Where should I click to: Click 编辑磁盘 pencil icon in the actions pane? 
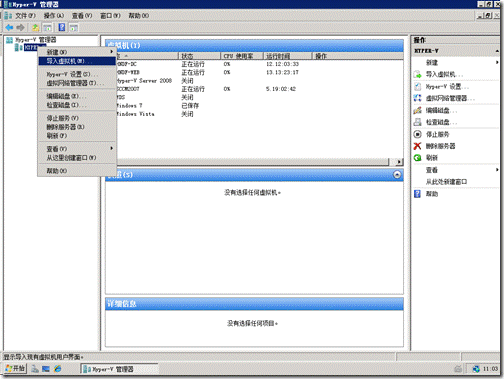tap(417, 110)
